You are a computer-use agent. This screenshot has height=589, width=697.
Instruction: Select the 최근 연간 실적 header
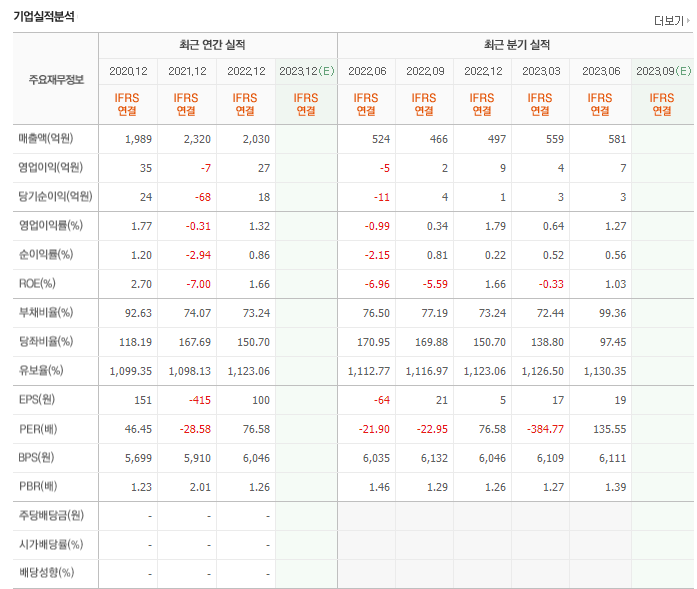pyautogui.click(x=212, y=45)
